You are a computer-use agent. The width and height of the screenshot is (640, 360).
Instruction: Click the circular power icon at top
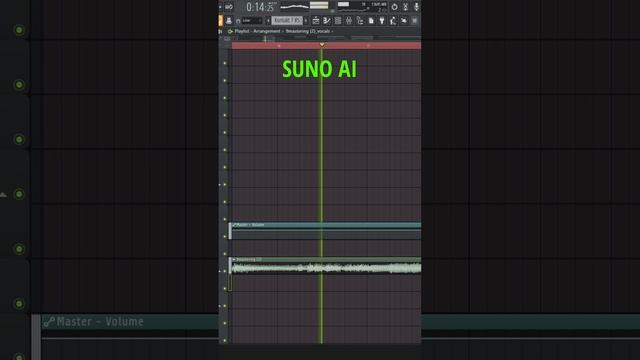(394, 7)
